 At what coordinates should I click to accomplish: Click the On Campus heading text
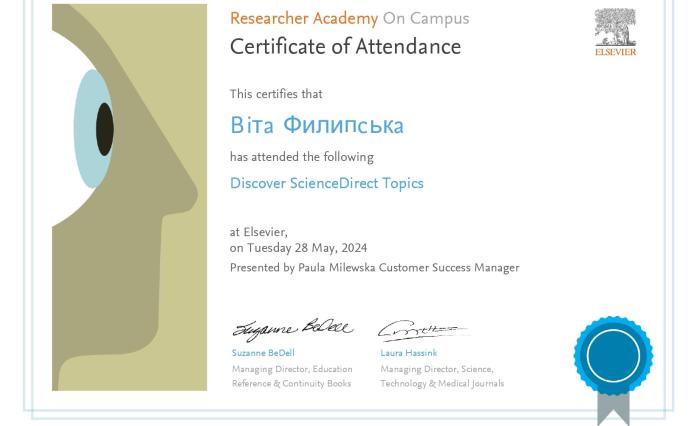click(x=425, y=19)
